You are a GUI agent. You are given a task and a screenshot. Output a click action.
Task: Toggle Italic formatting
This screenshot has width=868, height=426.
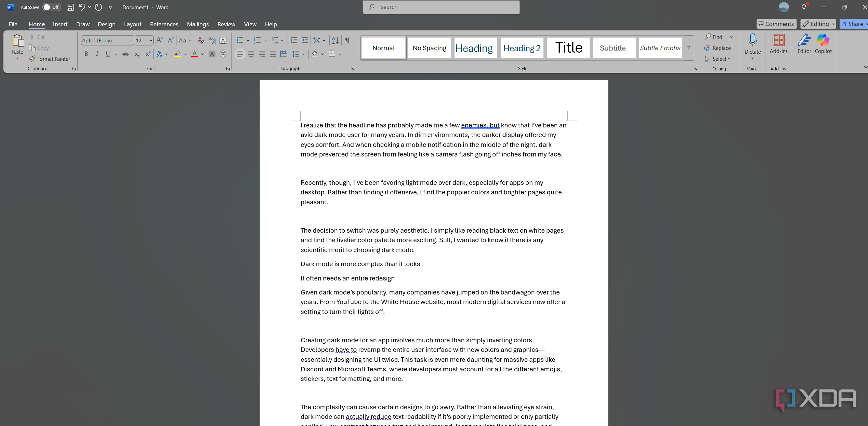[97, 54]
